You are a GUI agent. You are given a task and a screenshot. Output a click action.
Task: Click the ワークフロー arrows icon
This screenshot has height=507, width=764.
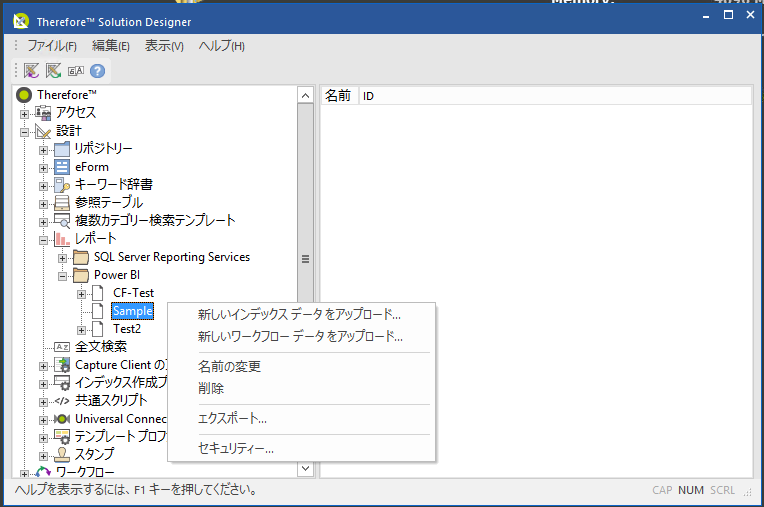(43, 472)
